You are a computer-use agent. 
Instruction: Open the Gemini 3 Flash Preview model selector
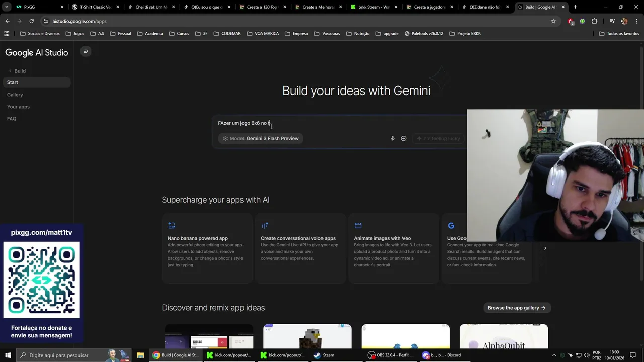pos(261,138)
